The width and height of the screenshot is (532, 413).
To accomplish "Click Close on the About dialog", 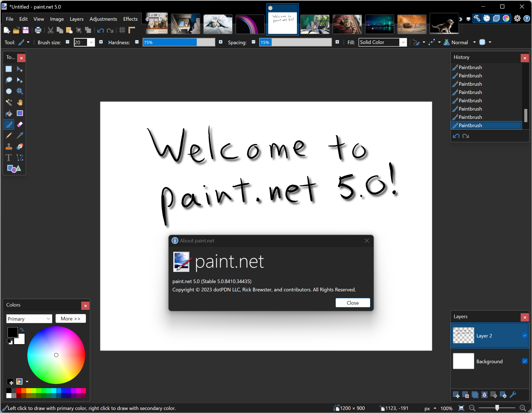I will click(352, 303).
